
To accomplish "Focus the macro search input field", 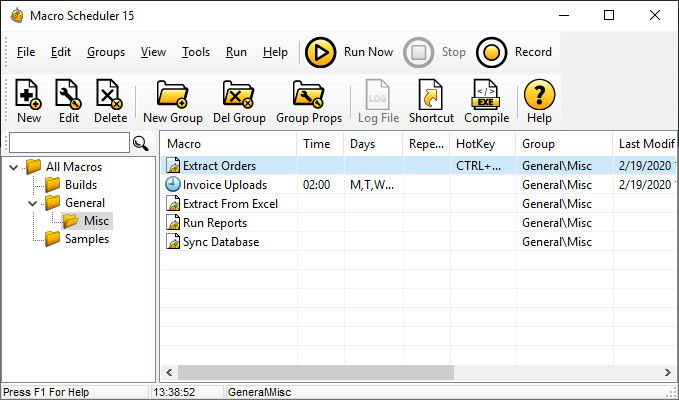I will pos(68,143).
